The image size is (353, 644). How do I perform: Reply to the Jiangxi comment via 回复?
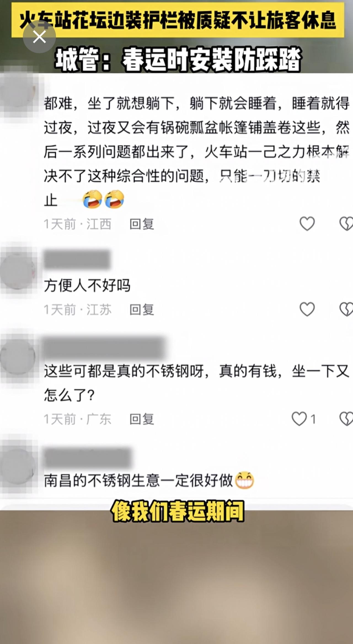click(x=142, y=224)
